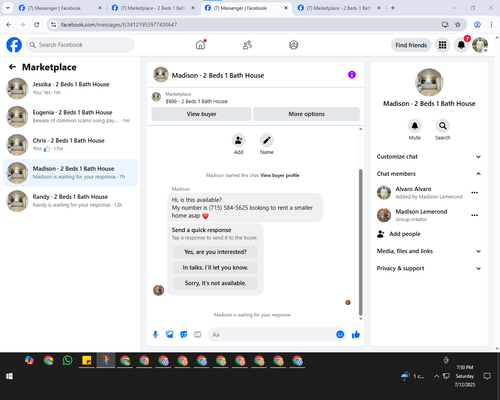Screen dimensions: 500x400
Task: Mute conversation using the bell icon
Action: point(415,126)
